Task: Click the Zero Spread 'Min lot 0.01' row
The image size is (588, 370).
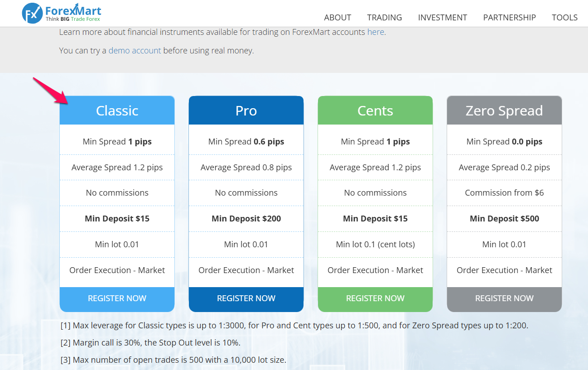Action: (504, 245)
